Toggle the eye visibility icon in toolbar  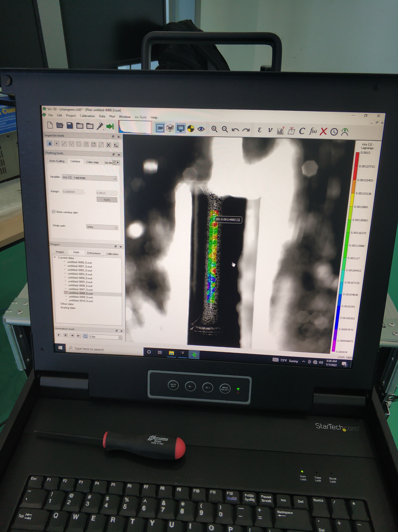[x=201, y=129]
